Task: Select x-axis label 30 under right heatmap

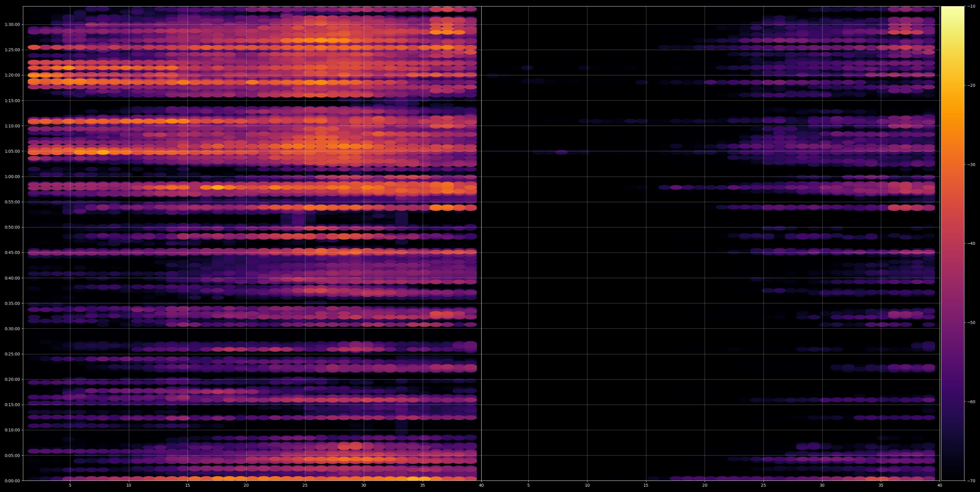Action: click(x=822, y=486)
